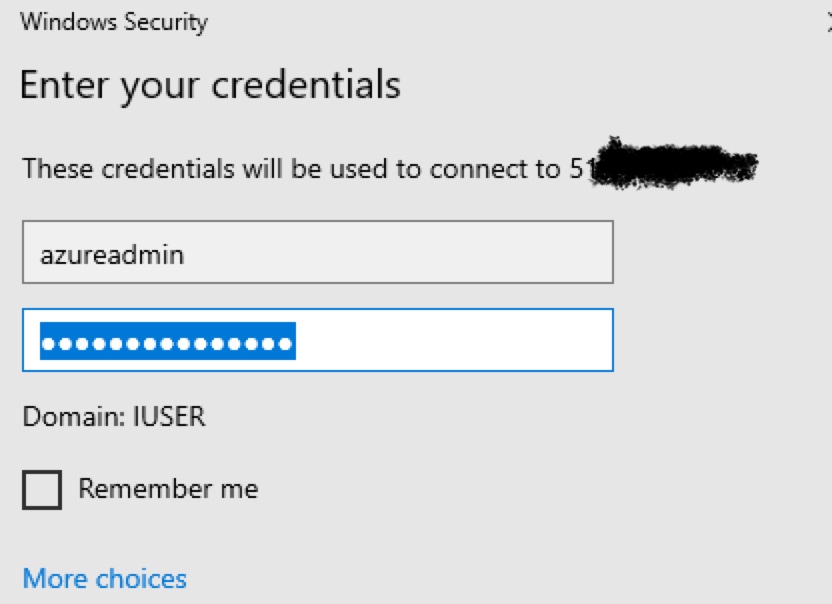832x604 pixels.
Task: Click the "These credentials will be used" sentence
Action: pos(290,168)
